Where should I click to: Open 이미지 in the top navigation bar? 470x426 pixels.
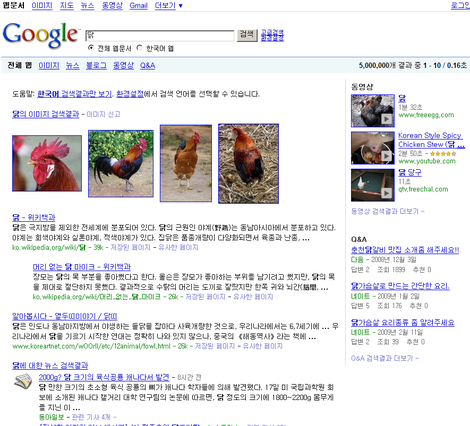[x=42, y=6]
